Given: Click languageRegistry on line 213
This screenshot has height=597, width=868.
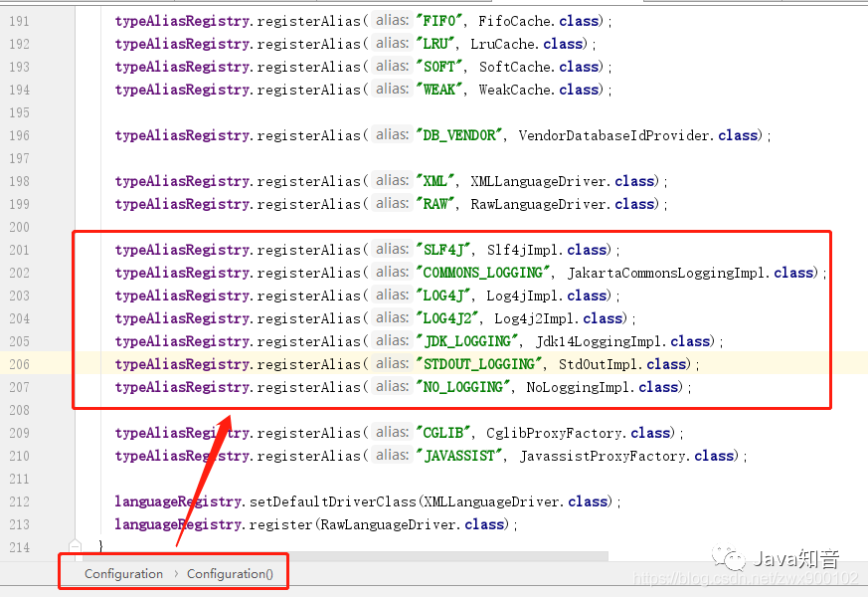Looking at the screenshot, I should point(177,524).
